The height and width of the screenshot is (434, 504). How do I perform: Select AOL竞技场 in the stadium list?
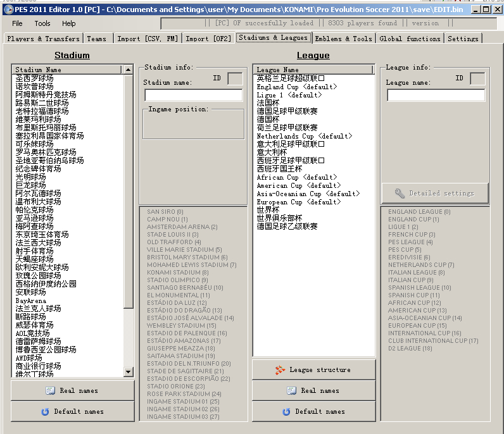click(33, 333)
